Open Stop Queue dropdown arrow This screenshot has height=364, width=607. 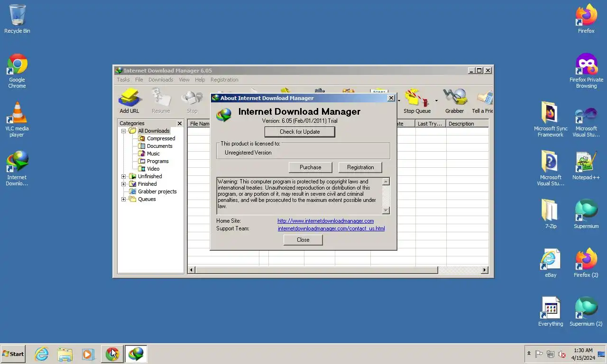coord(436,100)
